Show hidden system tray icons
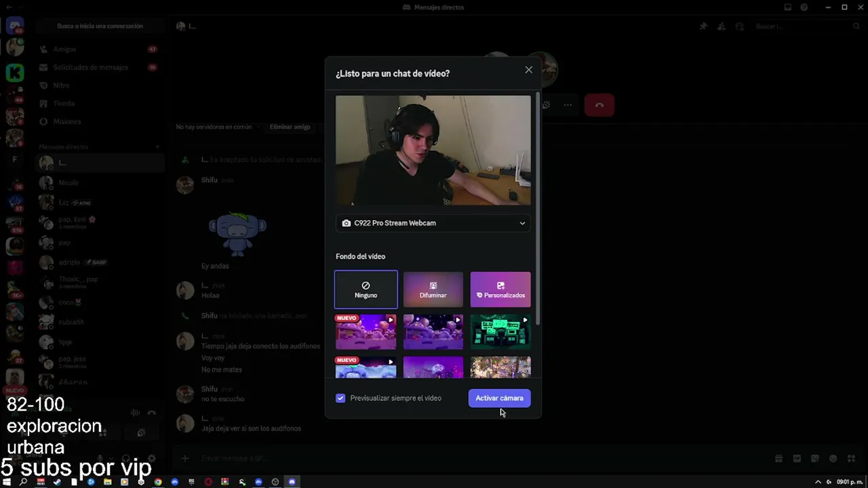 (818, 482)
